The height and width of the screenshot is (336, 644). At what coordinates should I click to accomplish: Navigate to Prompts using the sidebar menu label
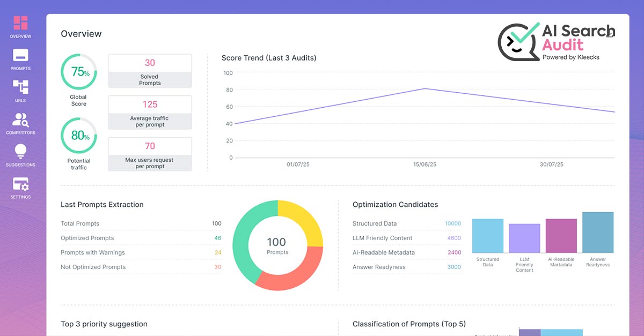tap(20, 68)
